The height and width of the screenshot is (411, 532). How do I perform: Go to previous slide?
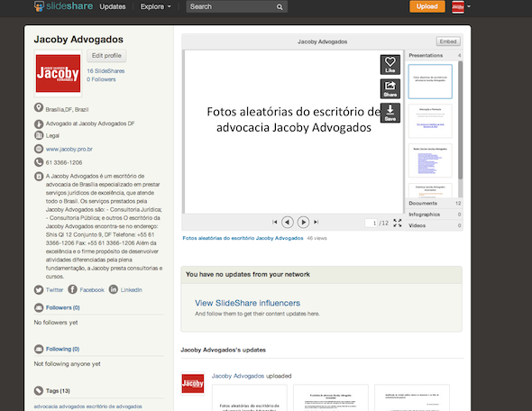pyautogui.click(x=288, y=222)
